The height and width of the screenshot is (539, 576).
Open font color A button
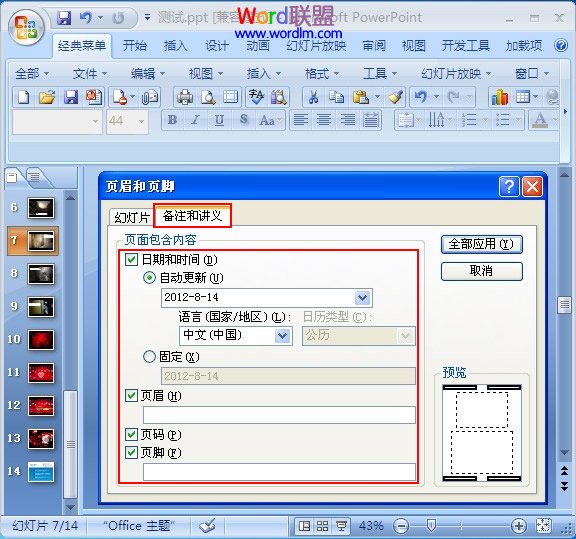(540, 120)
